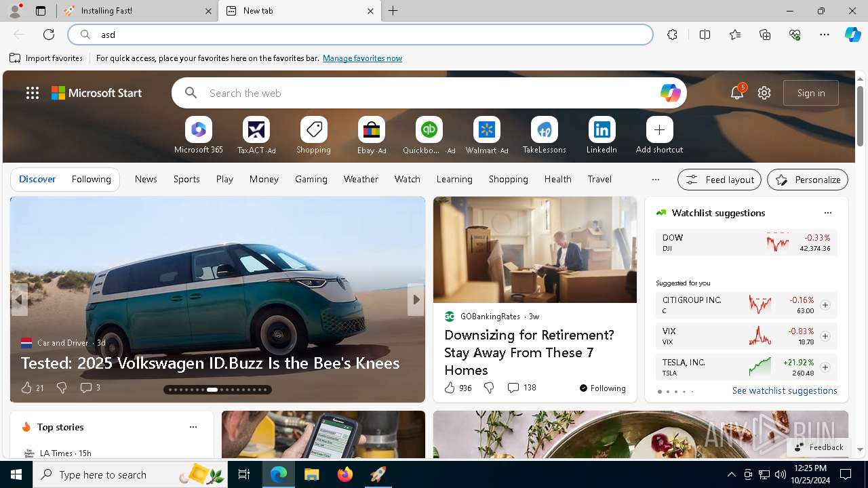Open the Weather category

tap(361, 179)
